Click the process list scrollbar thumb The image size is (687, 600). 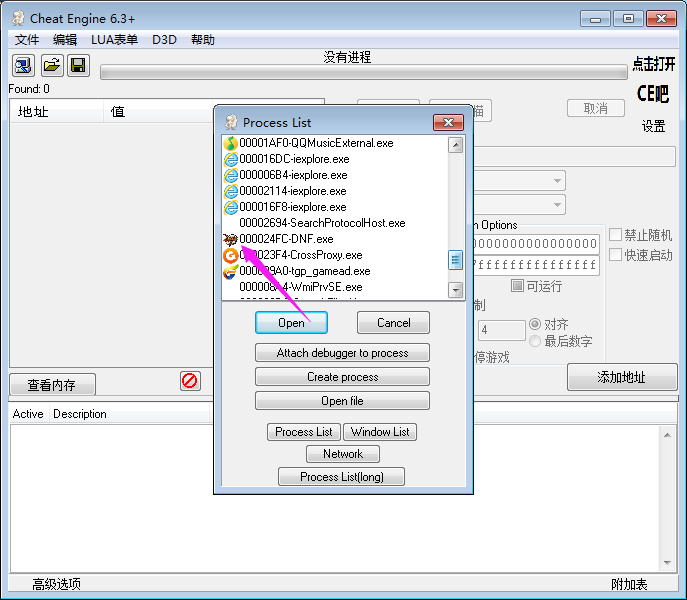pyautogui.click(x=456, y=260)
